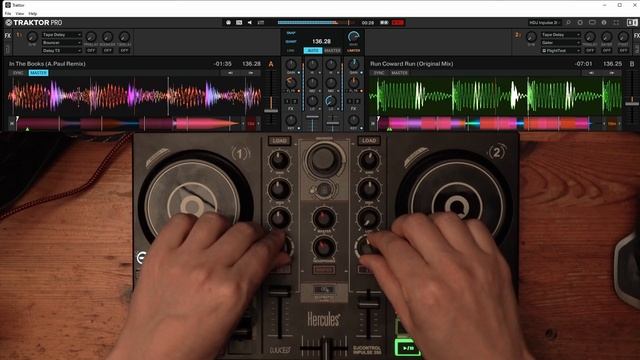
Task: Click the fullscreen icon in header
Action: click(x=616, y=22)
